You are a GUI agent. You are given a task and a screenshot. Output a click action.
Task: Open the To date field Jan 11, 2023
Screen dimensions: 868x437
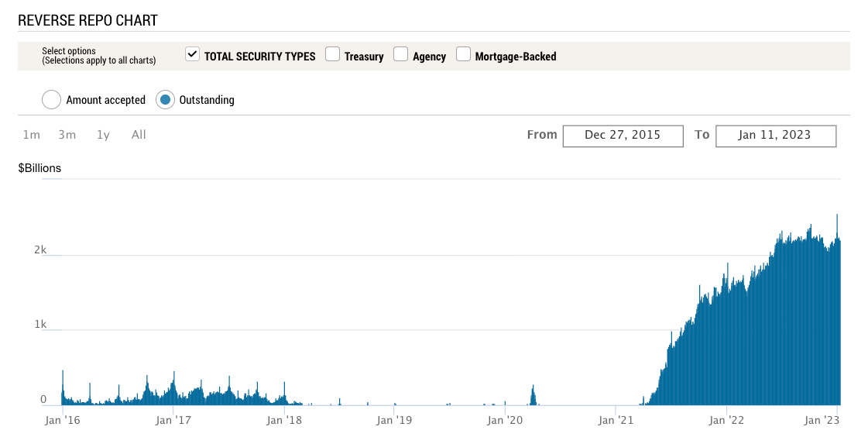tap(776, 136)
